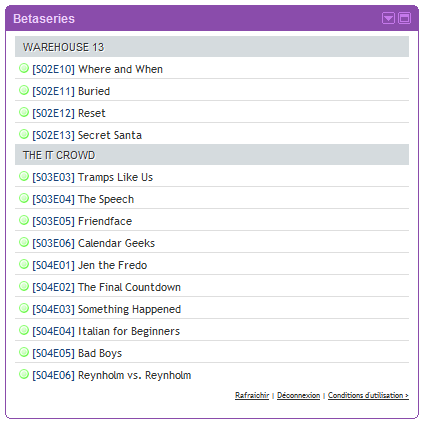Open Conditions d'utilisation link
Screen dimensions: 424x424
click(x=368, y=395)
